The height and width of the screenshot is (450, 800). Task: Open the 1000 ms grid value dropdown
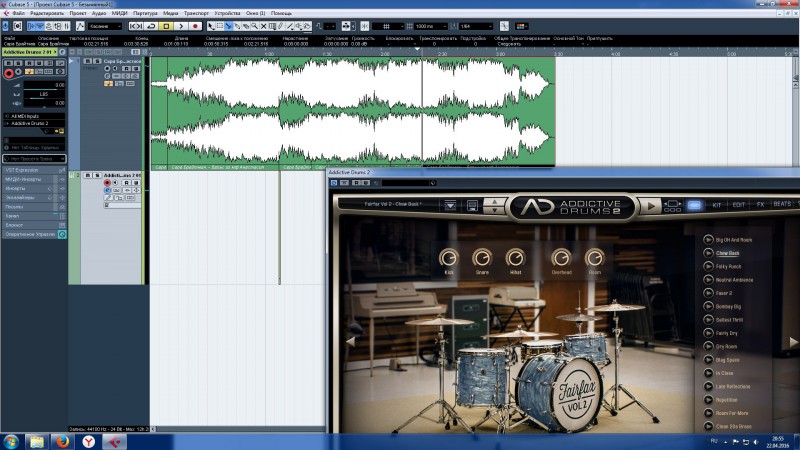[x=431, y=26]
